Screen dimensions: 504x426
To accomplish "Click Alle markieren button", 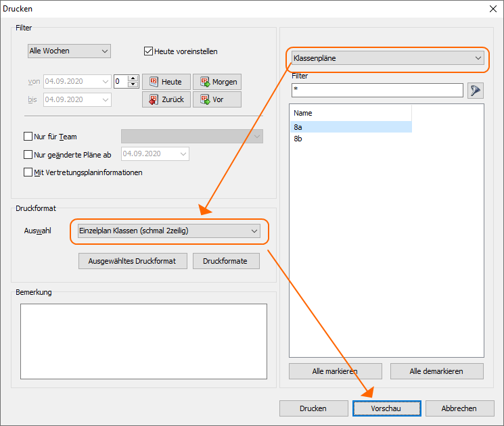I will pos(336,371).
